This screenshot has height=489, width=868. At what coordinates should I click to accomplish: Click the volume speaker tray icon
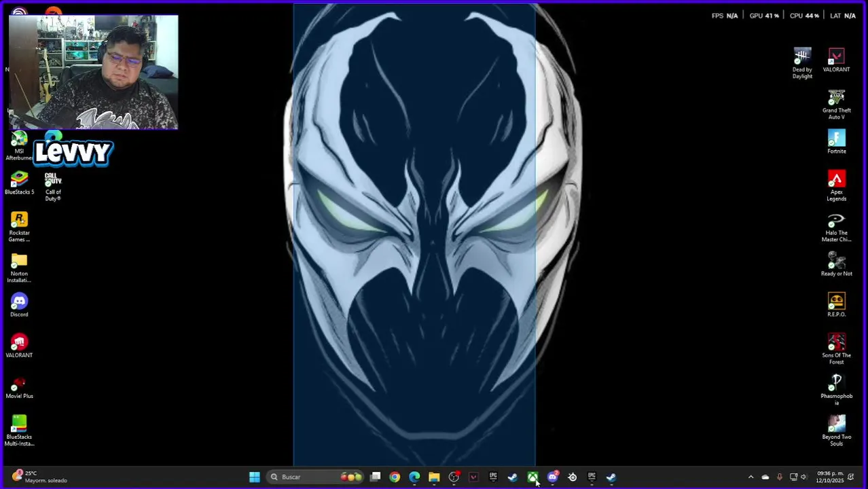[803, 477]
